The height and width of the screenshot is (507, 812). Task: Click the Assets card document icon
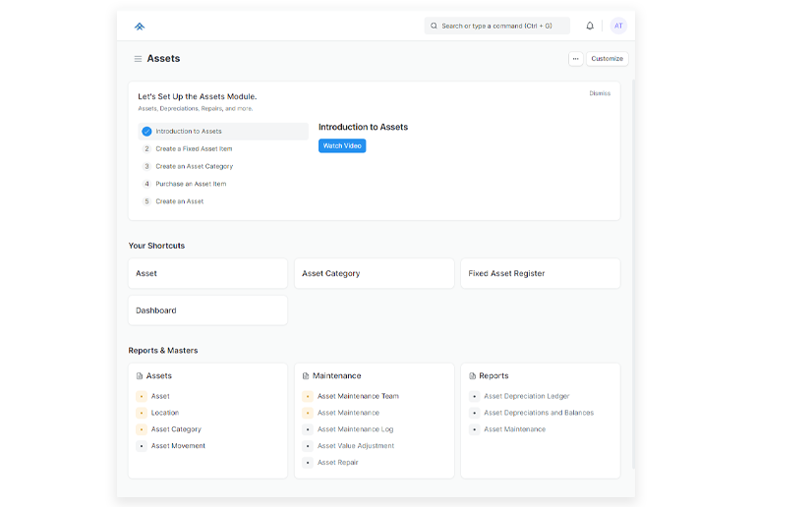(140, 376)
